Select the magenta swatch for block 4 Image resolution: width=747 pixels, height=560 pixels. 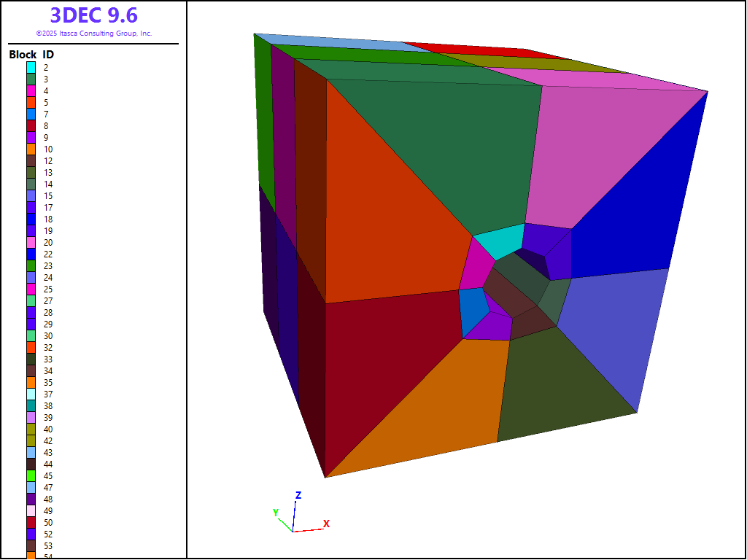click(x=31, y=90)
